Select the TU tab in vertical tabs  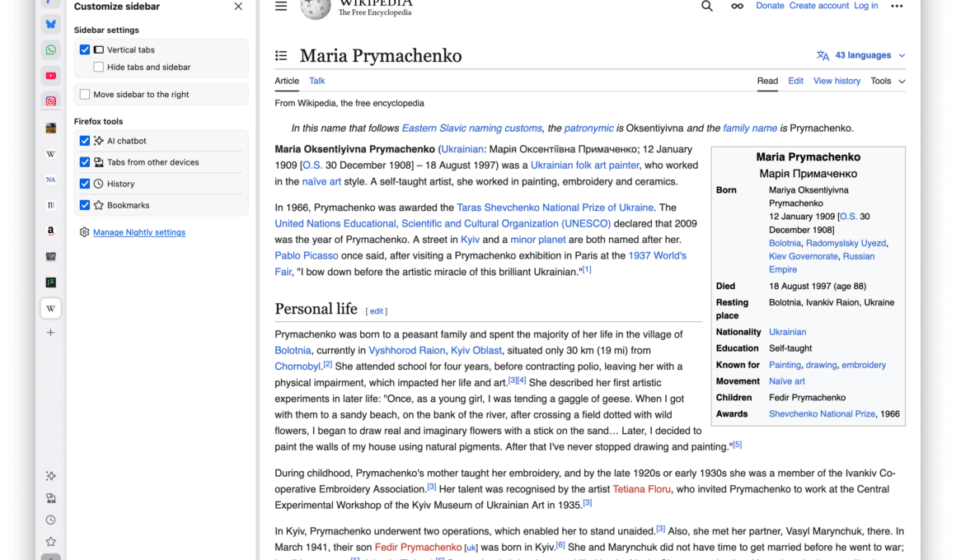(x=50, y=205)
